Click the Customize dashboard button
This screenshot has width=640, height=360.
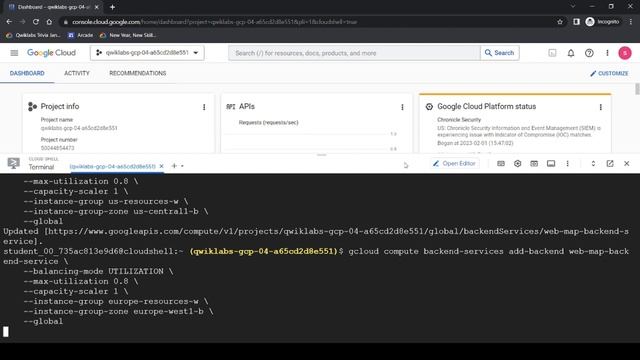609,73
